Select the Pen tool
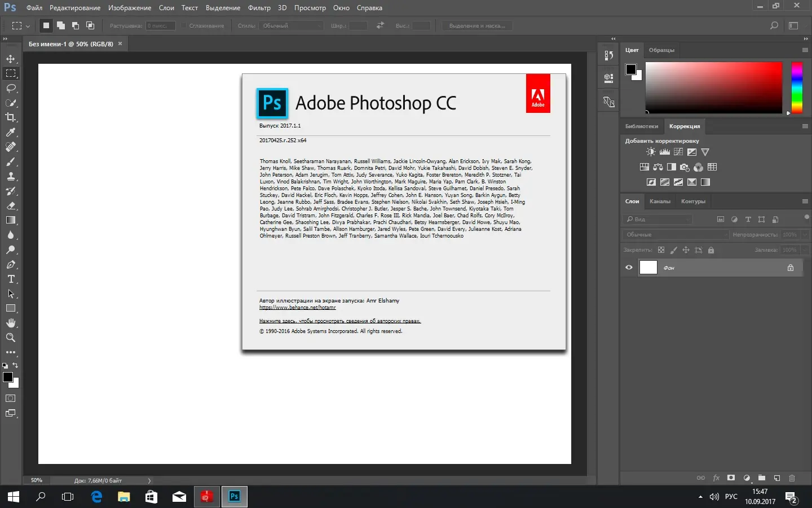 11,264
